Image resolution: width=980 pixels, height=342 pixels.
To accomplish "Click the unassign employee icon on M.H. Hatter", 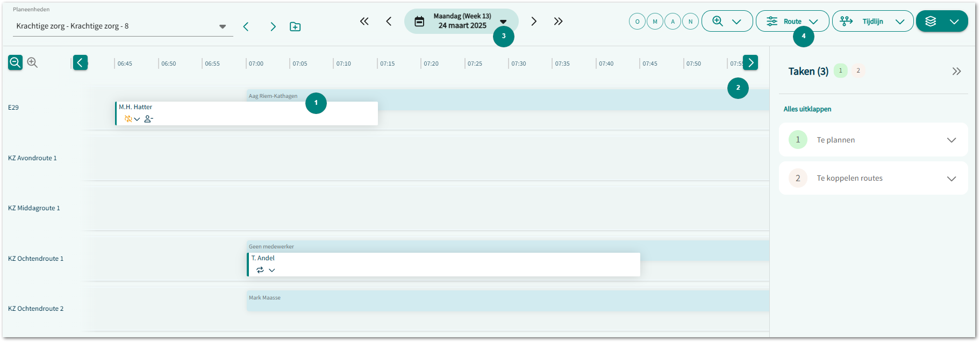I will (x=148, y=119).
